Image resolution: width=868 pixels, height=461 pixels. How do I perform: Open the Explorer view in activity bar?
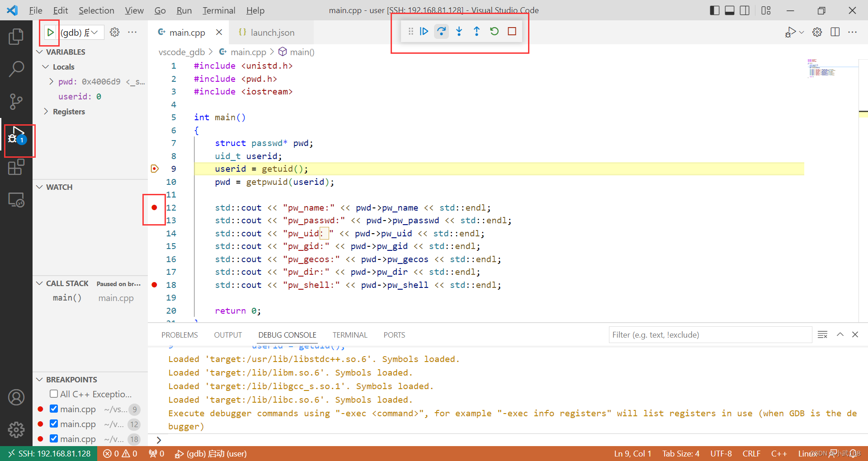click(x=16, y=36)
